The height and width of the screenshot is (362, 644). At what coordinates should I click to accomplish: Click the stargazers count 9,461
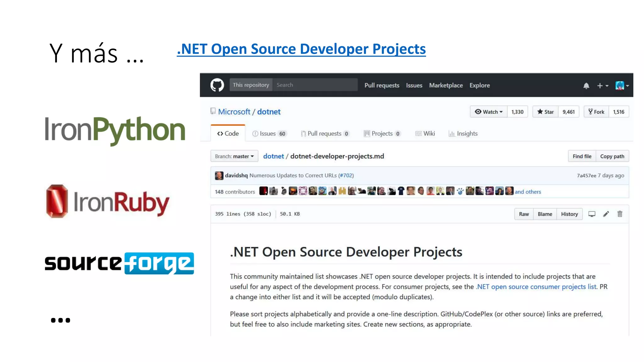tap(569, 112)
